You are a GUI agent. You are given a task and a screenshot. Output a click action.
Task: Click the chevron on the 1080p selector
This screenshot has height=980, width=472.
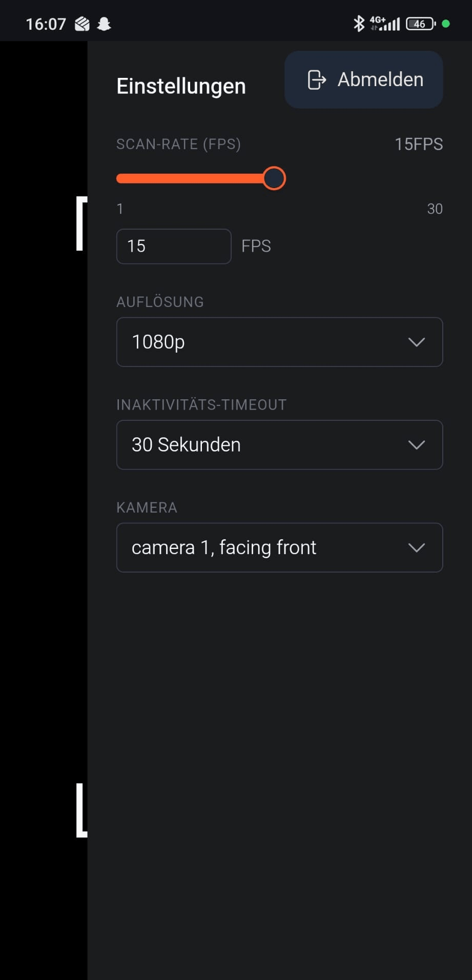pos(416,342)
